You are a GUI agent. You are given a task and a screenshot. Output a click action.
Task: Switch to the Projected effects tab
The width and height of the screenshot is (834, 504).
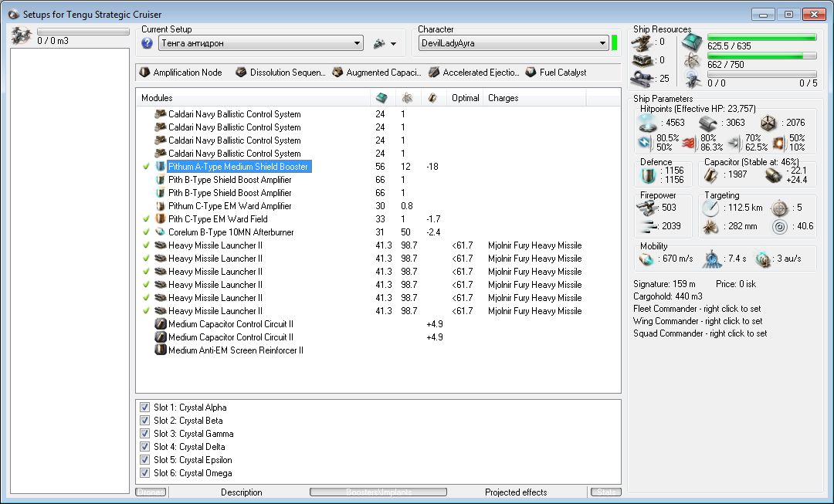tap(516, 492)
